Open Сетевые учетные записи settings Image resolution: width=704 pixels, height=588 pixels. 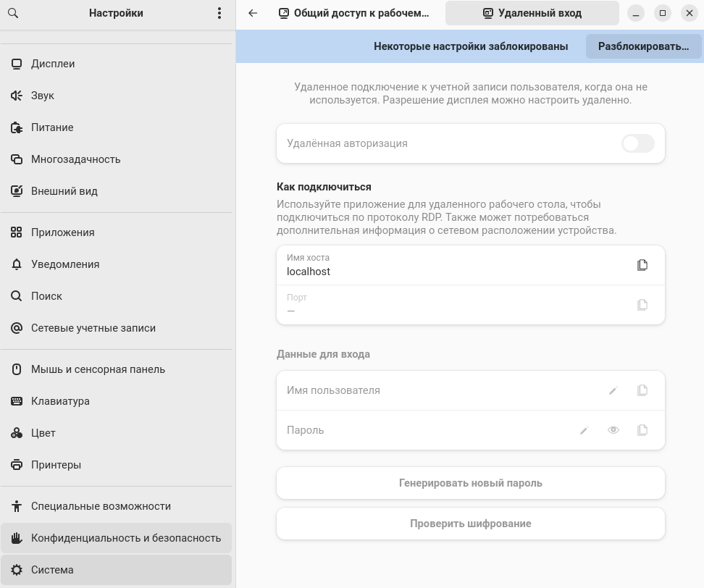[x=93, y=328]
